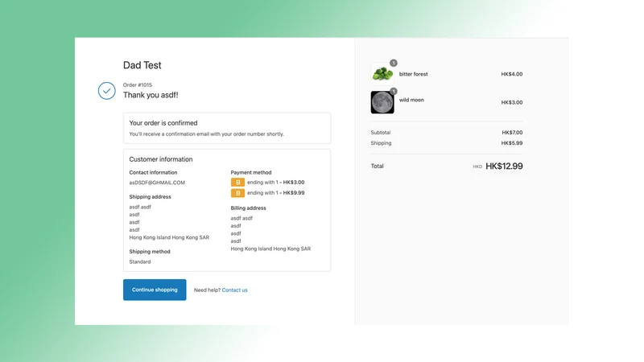Click the order confirmed checkmark icon
The image size is (644, 362).
[x=107, y=91]
